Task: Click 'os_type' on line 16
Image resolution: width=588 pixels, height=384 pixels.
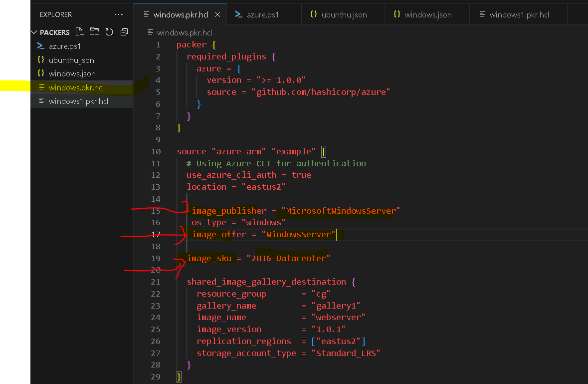Action: tap(209, 223)
